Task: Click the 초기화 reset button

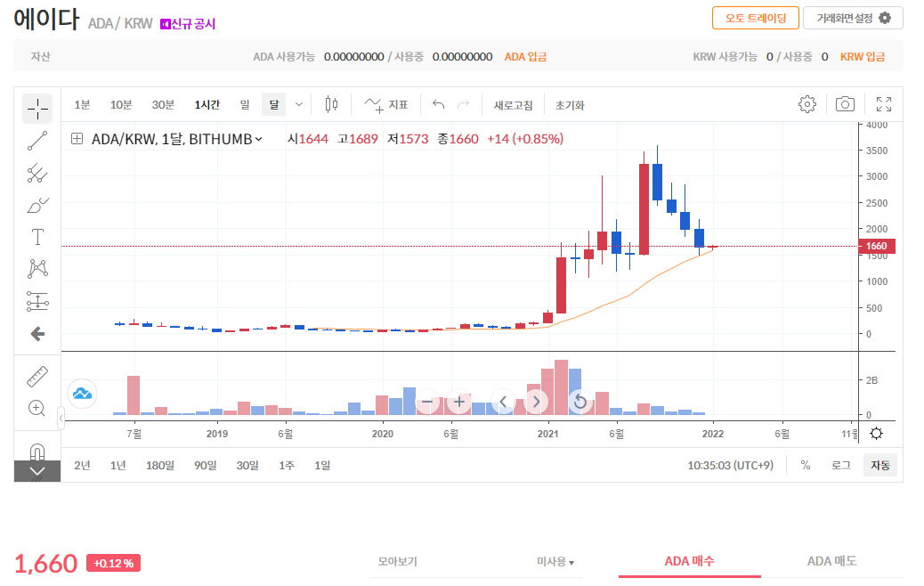Action: pos(570,105)
